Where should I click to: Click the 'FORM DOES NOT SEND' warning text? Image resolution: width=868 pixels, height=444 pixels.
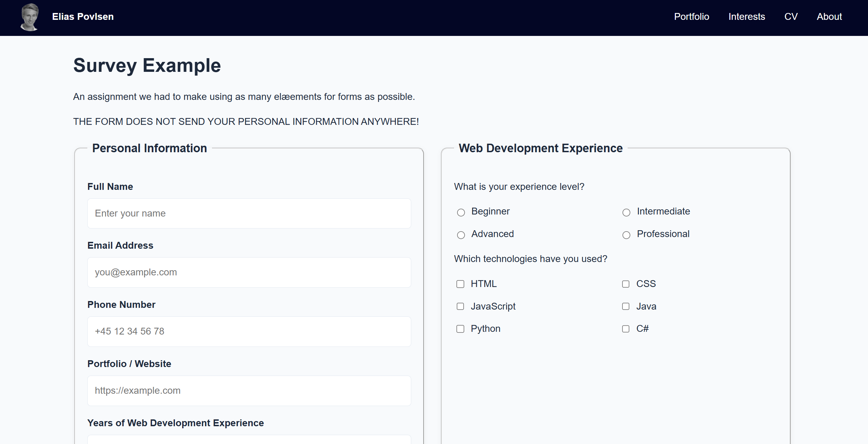(246, 122)
